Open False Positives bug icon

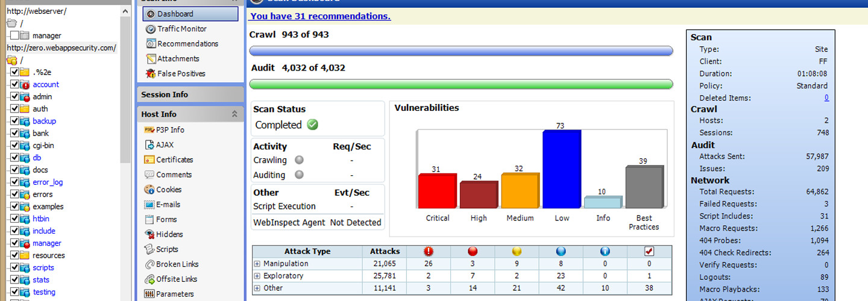[151, 73]
